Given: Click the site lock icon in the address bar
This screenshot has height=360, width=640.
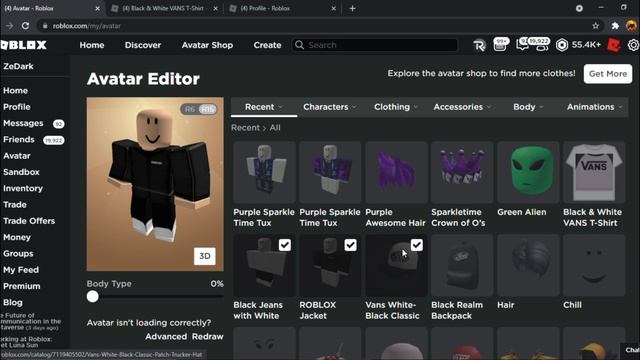Looking at the screenshot, I should 44,26.
